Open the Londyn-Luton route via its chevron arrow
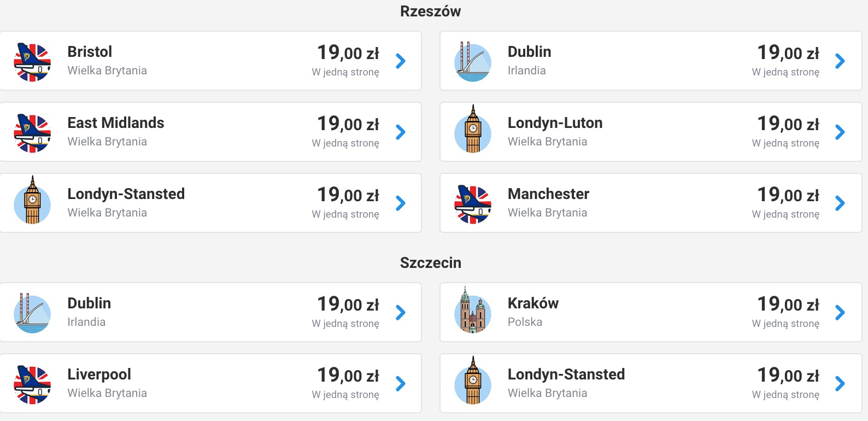Viewport: 868px width, 421px height. pyautogui.click(x=840, y=132)
